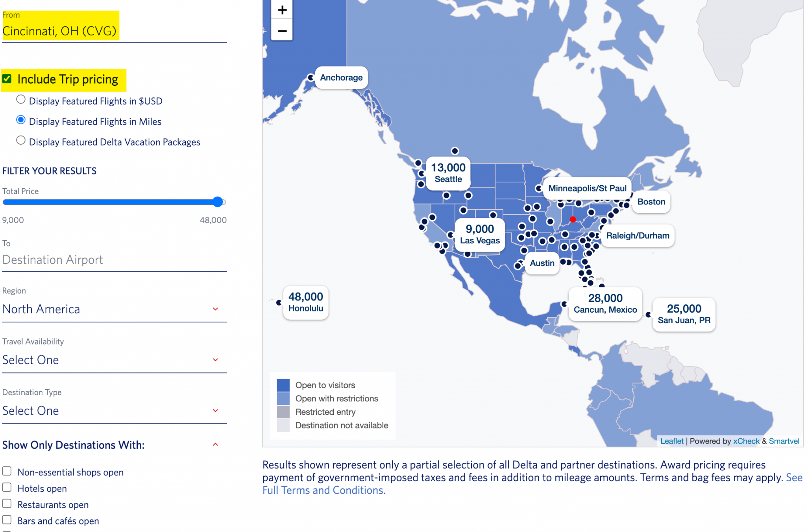Uncheck Include Trip pricing

tap(7, 78)
